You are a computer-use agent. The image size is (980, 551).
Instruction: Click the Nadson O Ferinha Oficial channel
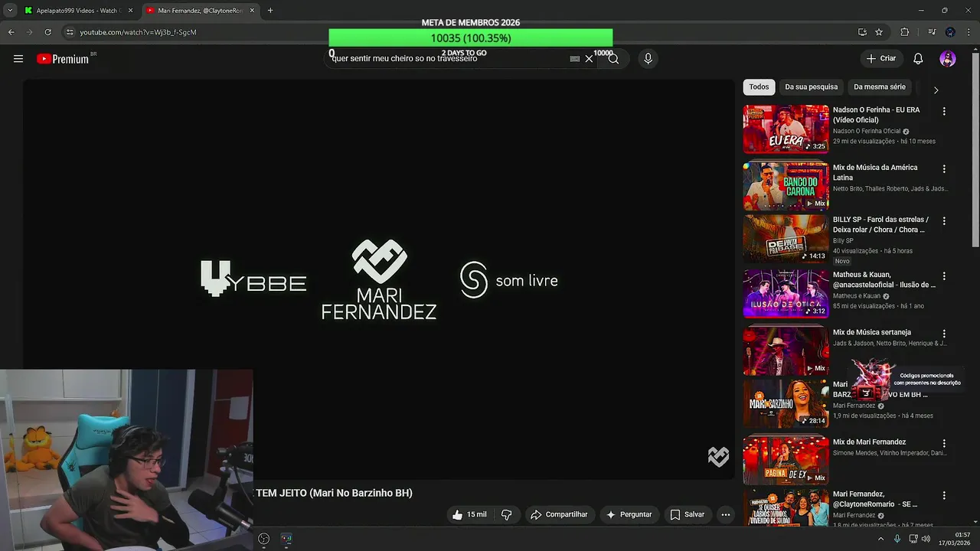pyautogui.click(x=867, y=131)
